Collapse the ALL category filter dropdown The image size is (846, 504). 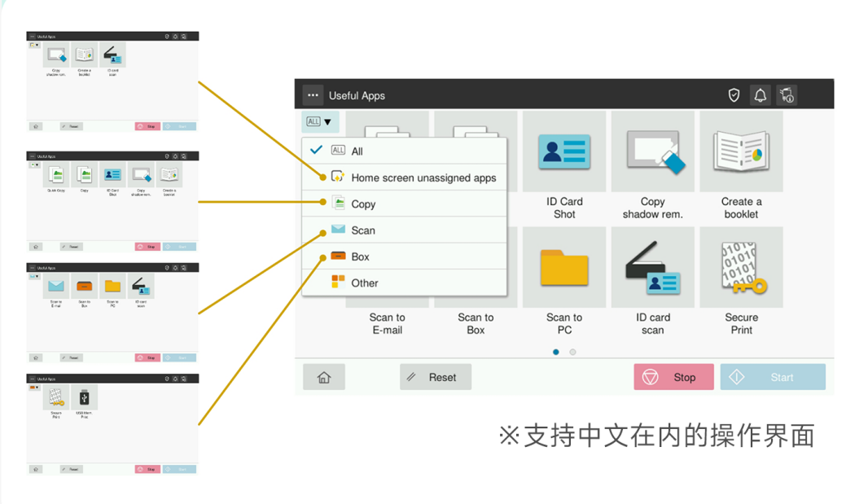tap(319, 122)
